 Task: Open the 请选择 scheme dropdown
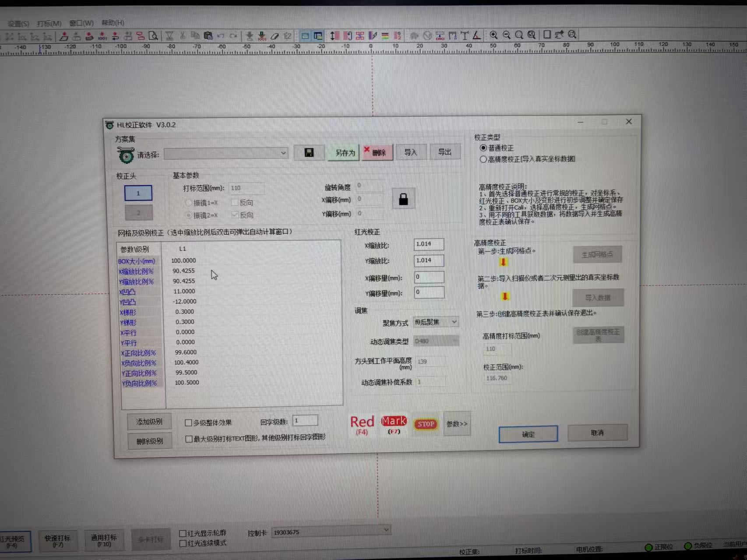(x=226, y=153)
